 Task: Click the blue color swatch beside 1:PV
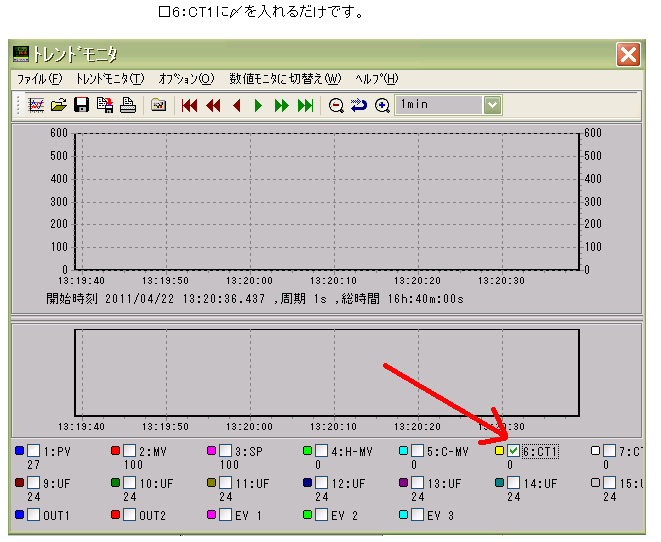coord(19,451)
